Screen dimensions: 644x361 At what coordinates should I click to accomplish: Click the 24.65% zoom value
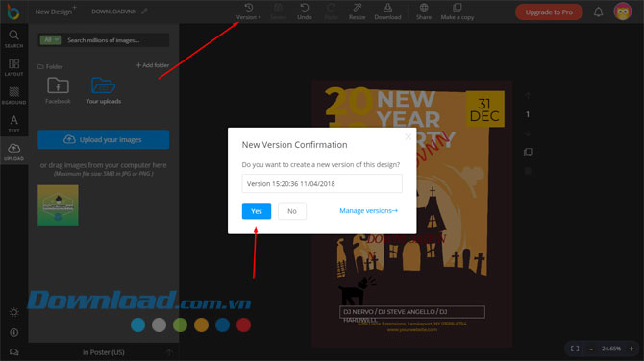click(611, 349)
